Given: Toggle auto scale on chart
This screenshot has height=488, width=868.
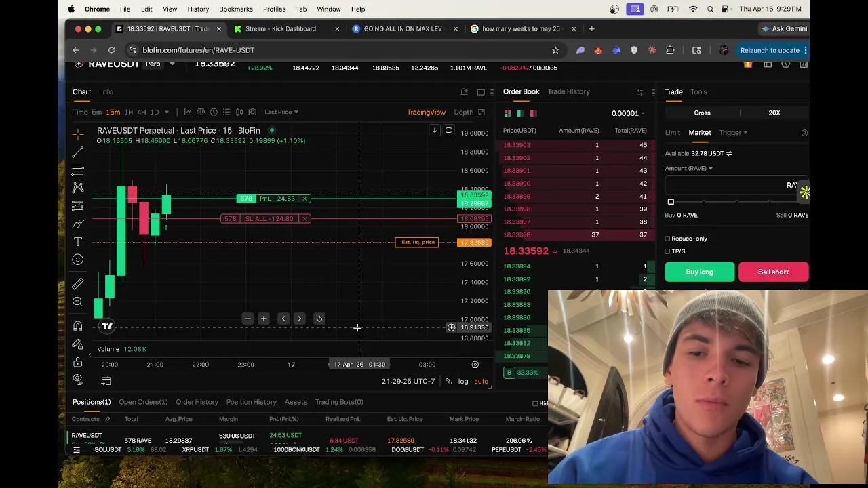Looking at the screenshot, I should click(x=481, y=382).
